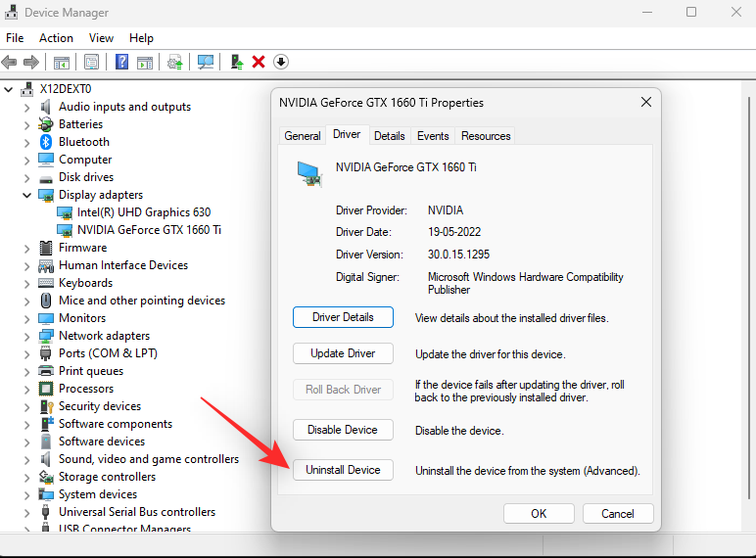This screenshot has width=756, height=558.
Task: Open the View menu
Action: point(102,38)
